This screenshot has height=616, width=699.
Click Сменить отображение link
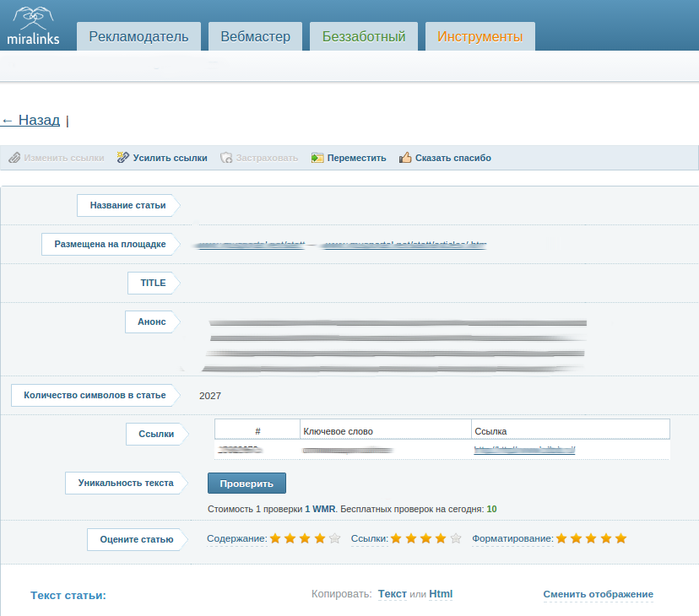pos(599,594)
